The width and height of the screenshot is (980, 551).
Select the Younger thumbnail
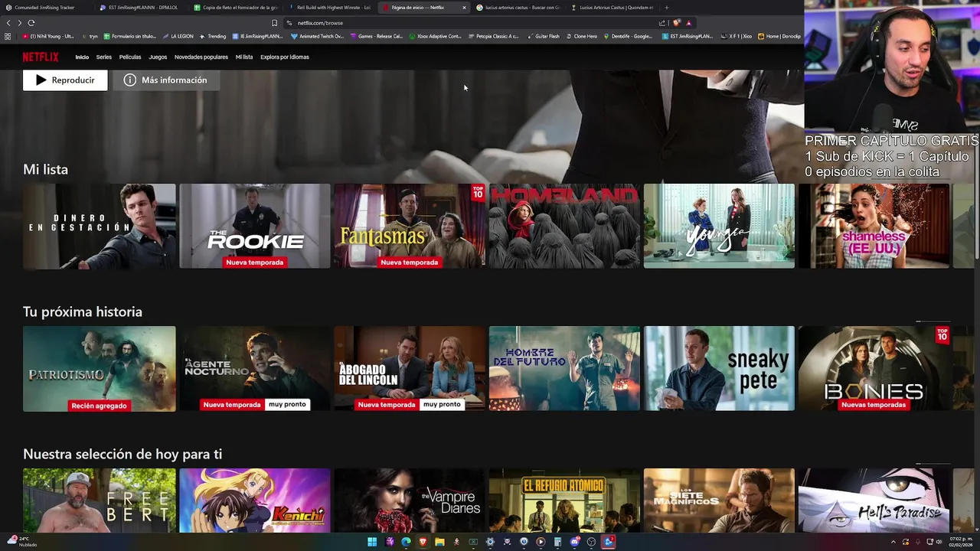tap(719, 227)
